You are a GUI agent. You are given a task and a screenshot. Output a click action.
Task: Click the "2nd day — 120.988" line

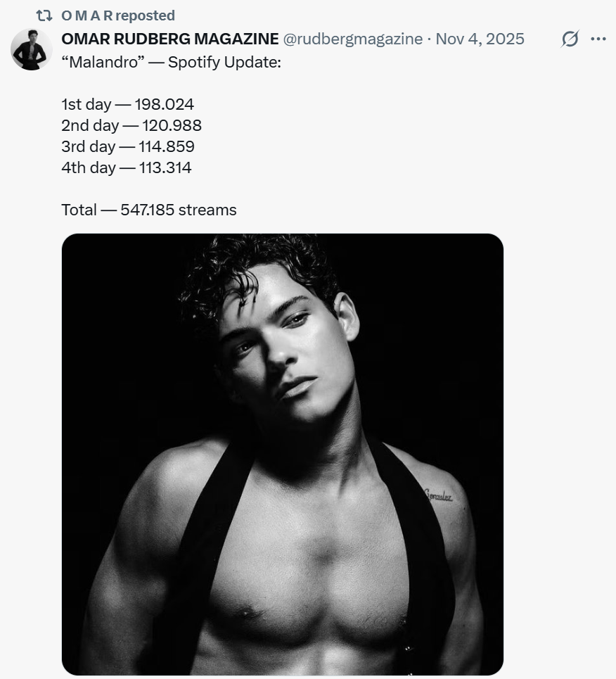(x=131, y=126)
